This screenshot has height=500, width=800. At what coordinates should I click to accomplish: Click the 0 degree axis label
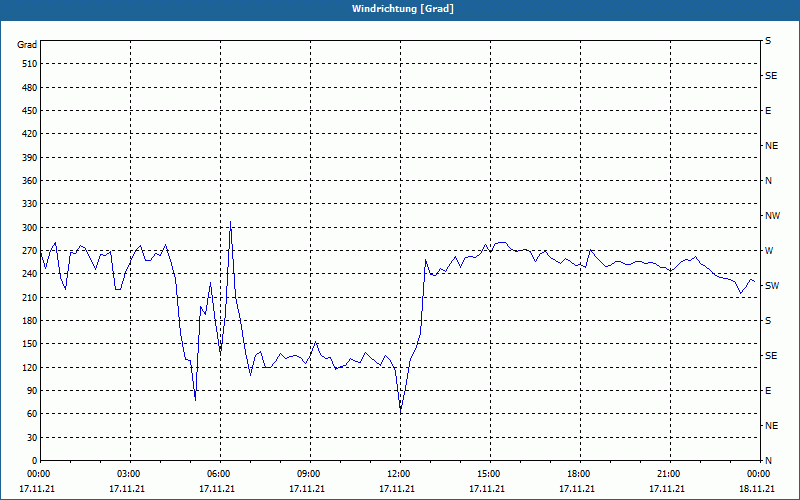[35, 461]
